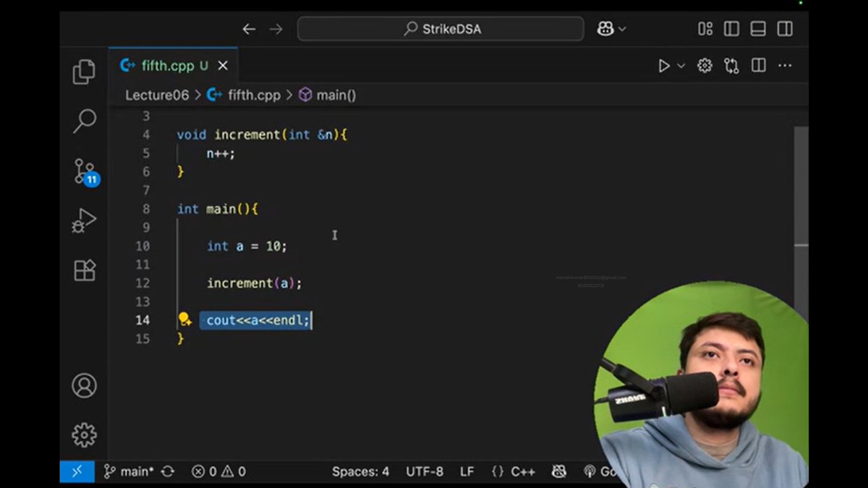The width and height of the screenshot is (868, 488).
Task: Expand the run button dropdown arrow
Action: pos(681,66)
